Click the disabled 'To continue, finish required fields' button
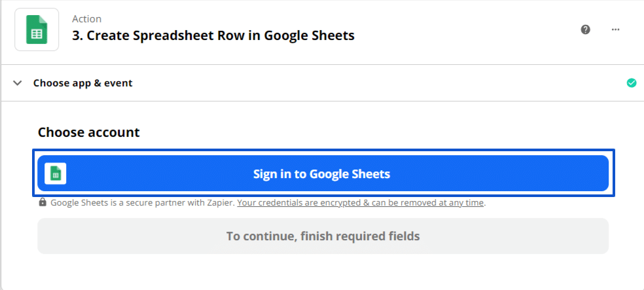 [x=323, y=236]
